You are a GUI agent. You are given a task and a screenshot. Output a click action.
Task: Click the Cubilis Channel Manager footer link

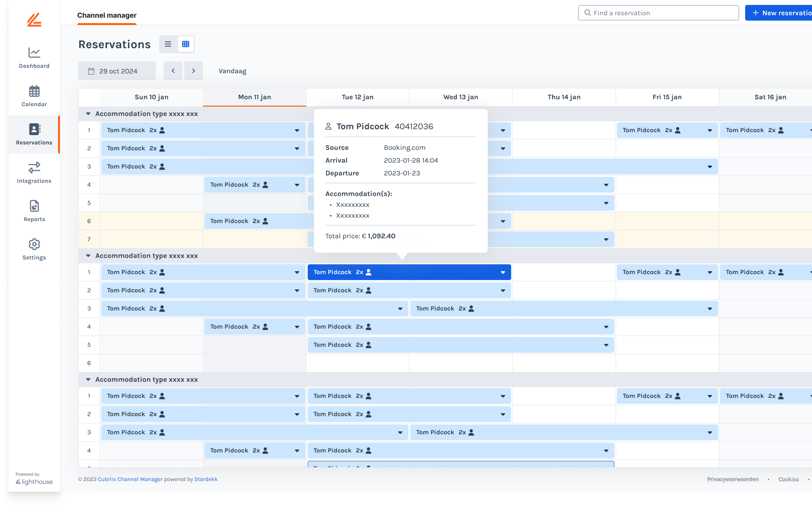point(130,480)
